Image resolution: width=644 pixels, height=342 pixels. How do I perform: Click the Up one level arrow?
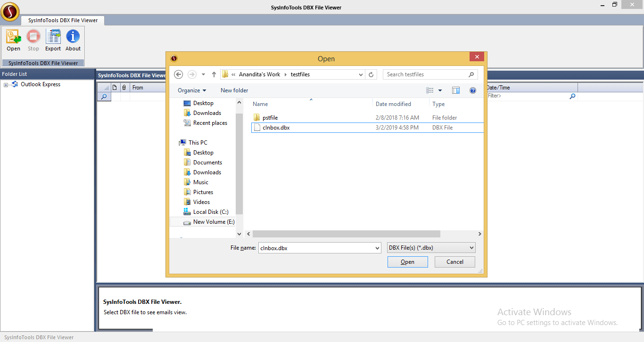pos(214,74)
